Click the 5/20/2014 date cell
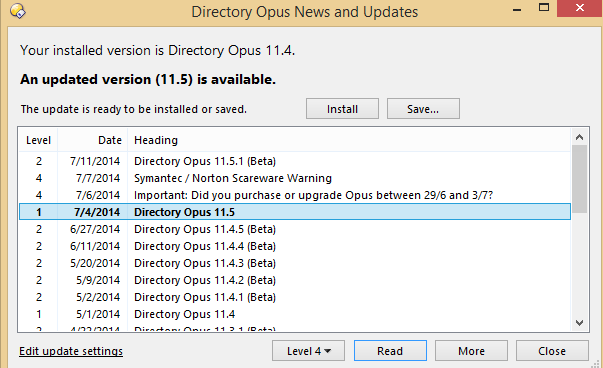This screenshot has width=603, height=368. coord(95,263)
